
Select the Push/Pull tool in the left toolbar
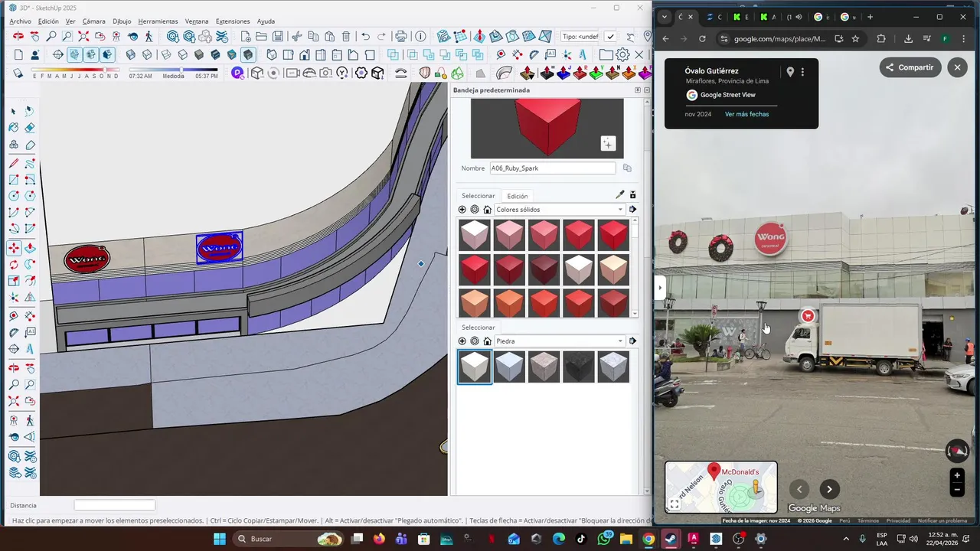coord(30,248)
